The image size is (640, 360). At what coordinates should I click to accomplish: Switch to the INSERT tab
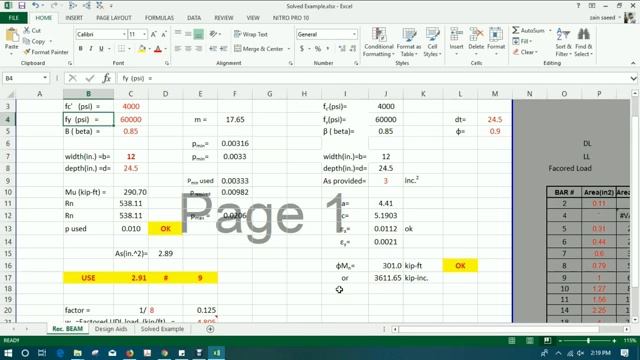pos(74,18)
